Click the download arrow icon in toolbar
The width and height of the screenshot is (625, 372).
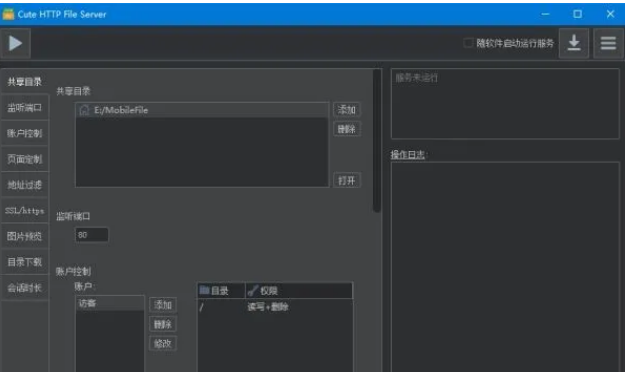(574, 43)
